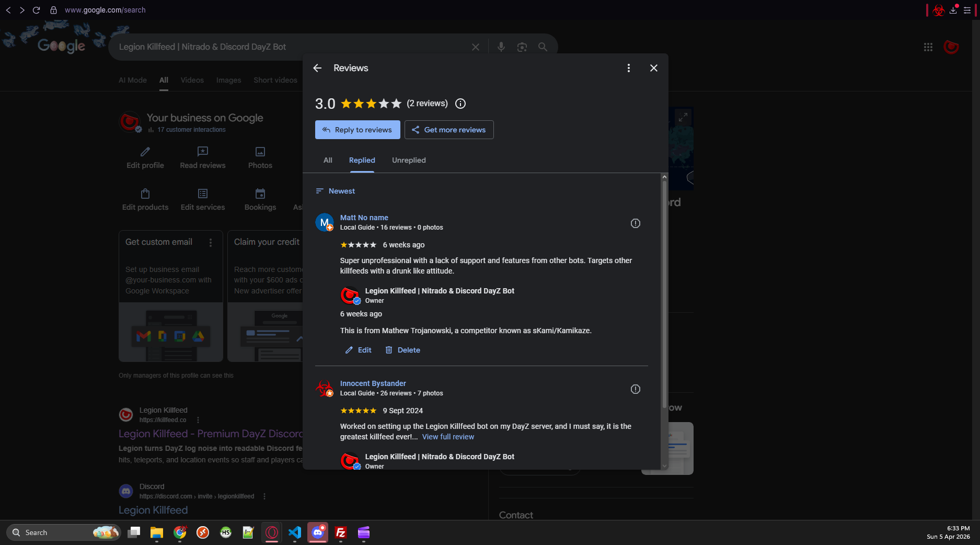980x545 pixels.
Task: Flag the Innocent Bystander review
Action: pyautogui.click(x=636, y=389)
